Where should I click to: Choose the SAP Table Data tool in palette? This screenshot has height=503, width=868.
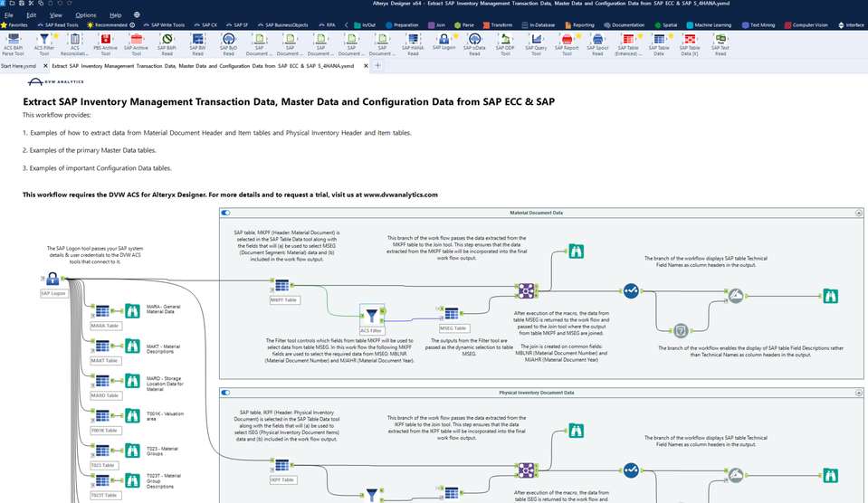coord(659,39)
